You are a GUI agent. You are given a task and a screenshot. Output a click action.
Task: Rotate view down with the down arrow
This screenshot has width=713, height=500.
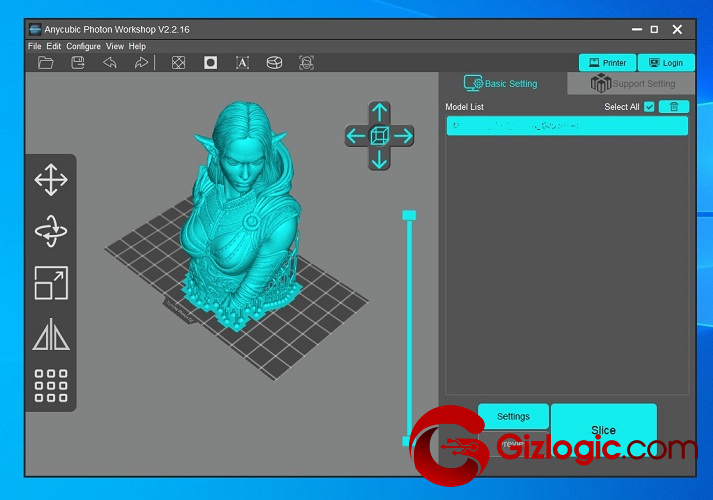click(379, 160)
